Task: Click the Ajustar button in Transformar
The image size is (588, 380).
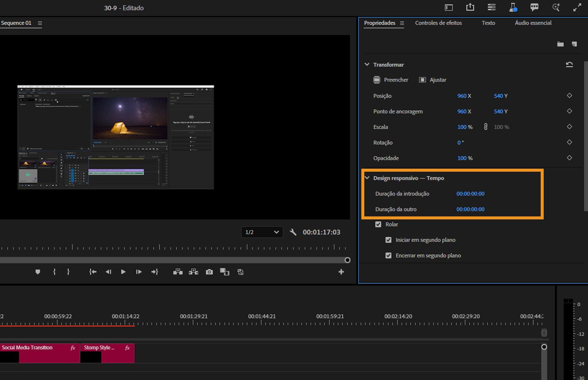Action: click(x=432, y=80)
